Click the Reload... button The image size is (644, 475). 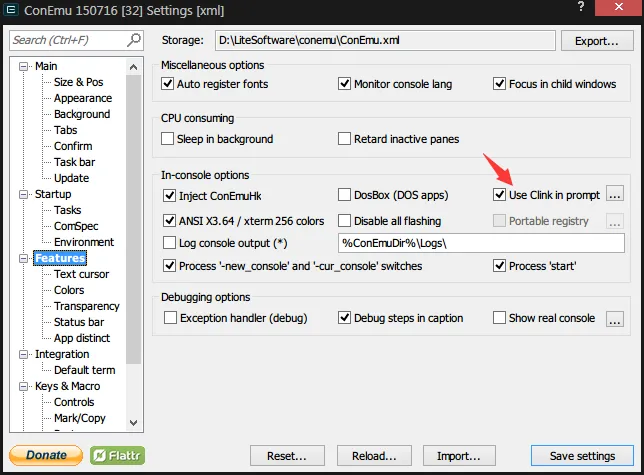374,456
